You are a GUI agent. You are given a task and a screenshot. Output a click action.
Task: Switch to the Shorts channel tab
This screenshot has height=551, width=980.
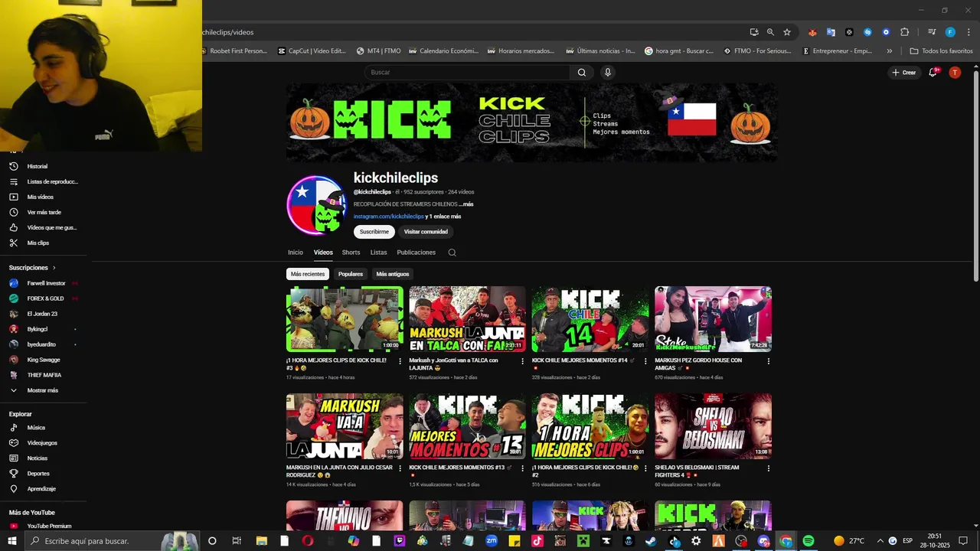(351, 253)
